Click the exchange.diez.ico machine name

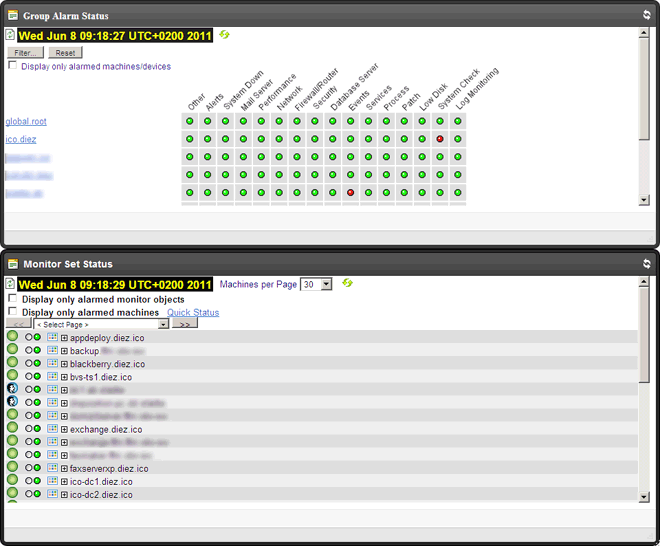point(106,429)
